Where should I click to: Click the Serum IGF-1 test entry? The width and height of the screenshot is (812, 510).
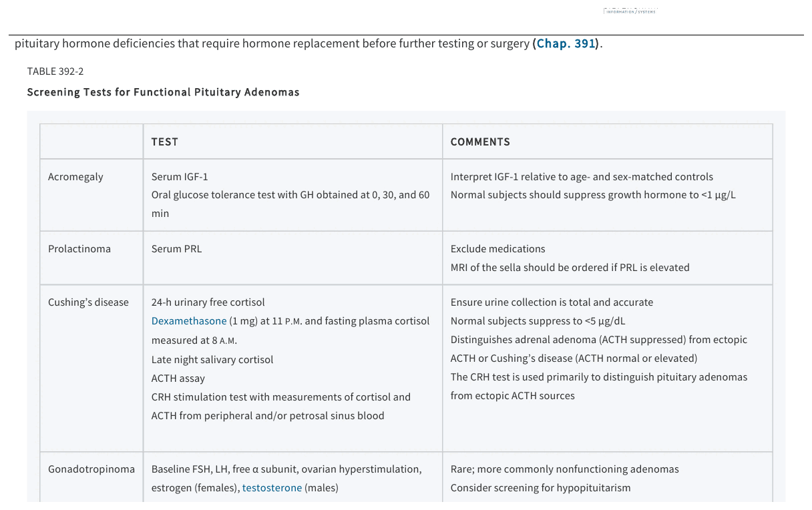point(180,177)
